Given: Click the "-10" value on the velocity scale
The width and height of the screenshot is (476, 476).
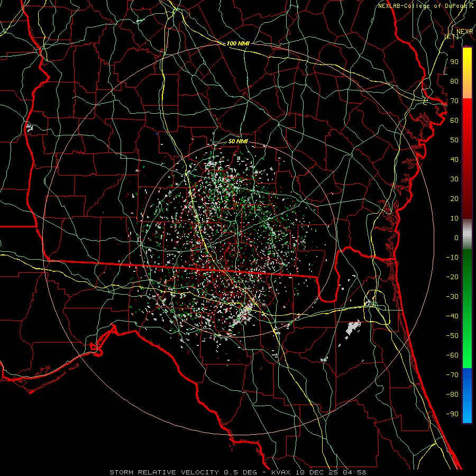Looking at the screenshot, I should (452, 258).
